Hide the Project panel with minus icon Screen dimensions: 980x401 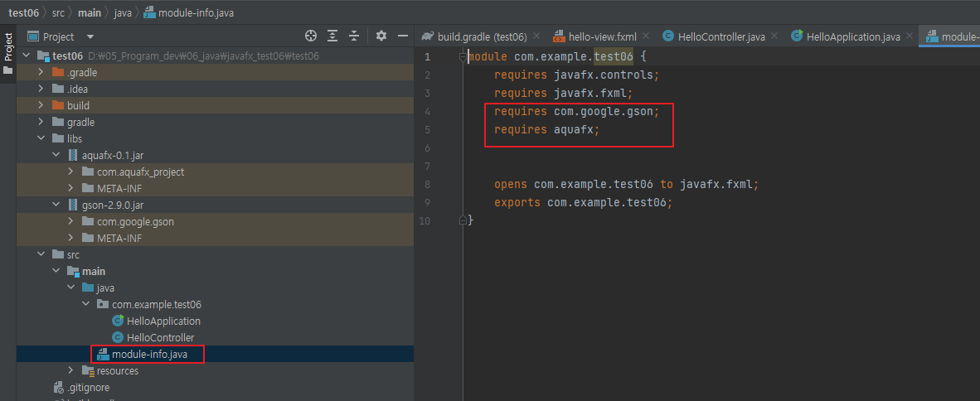pyautogui.click(x=403, y=36)
